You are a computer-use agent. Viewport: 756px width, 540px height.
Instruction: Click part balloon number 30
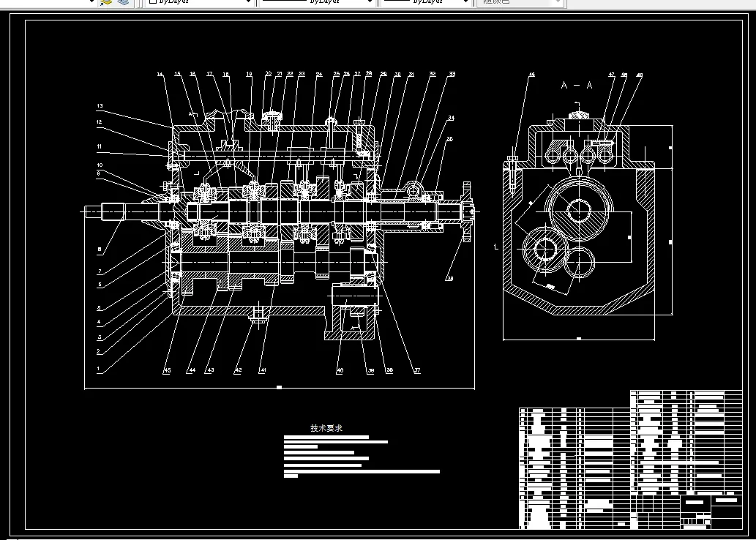point(398,75)
